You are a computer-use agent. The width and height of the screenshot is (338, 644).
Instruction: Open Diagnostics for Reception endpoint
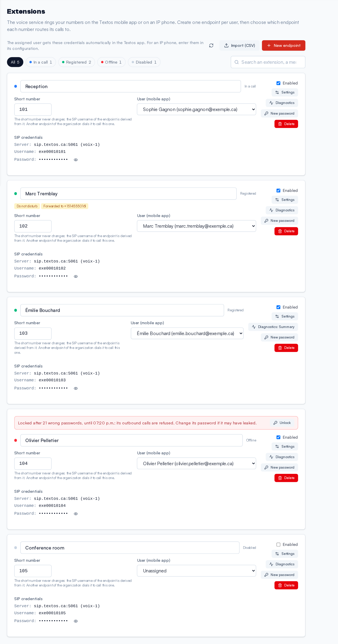282,103
